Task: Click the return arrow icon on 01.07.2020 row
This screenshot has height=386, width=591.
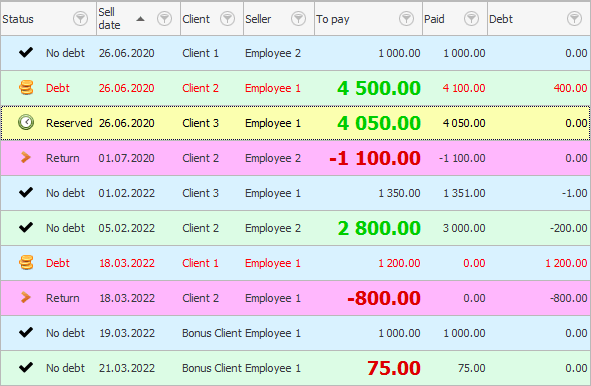Action: pos(26,158)
